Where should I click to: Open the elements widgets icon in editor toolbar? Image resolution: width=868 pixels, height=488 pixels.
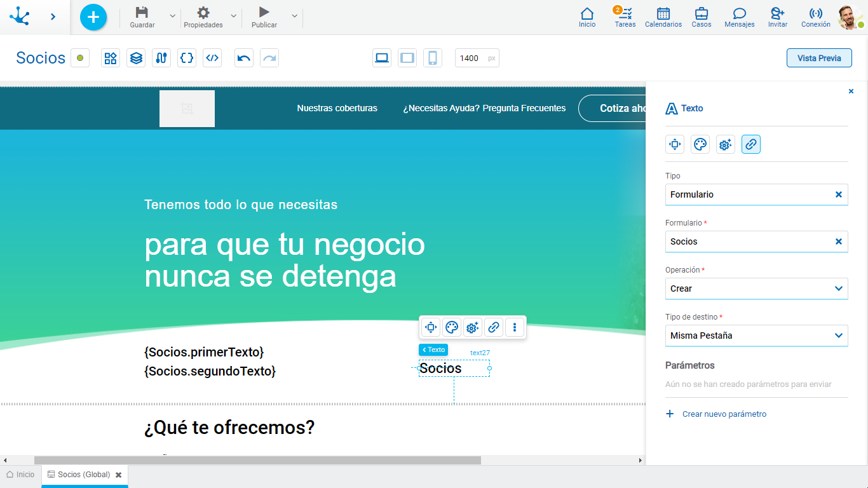pos(111,58)
